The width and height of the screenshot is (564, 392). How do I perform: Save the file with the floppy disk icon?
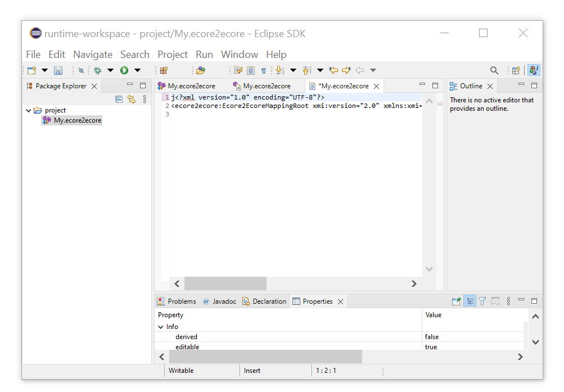click(58, 70)
